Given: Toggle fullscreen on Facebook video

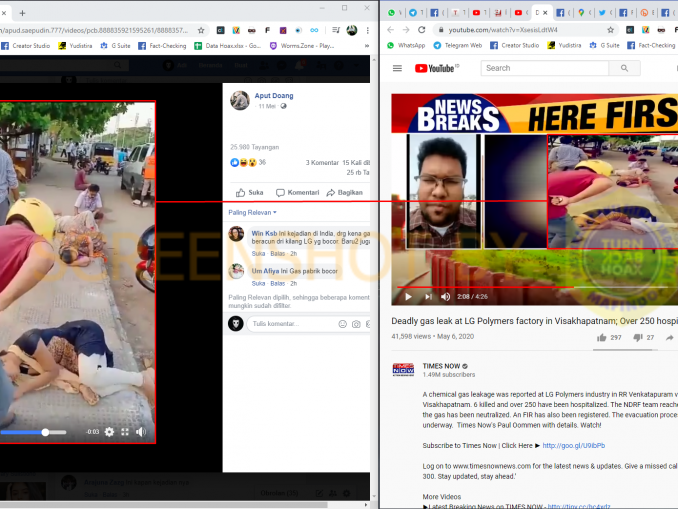Looking at the screenshot, I should (125, 432).
